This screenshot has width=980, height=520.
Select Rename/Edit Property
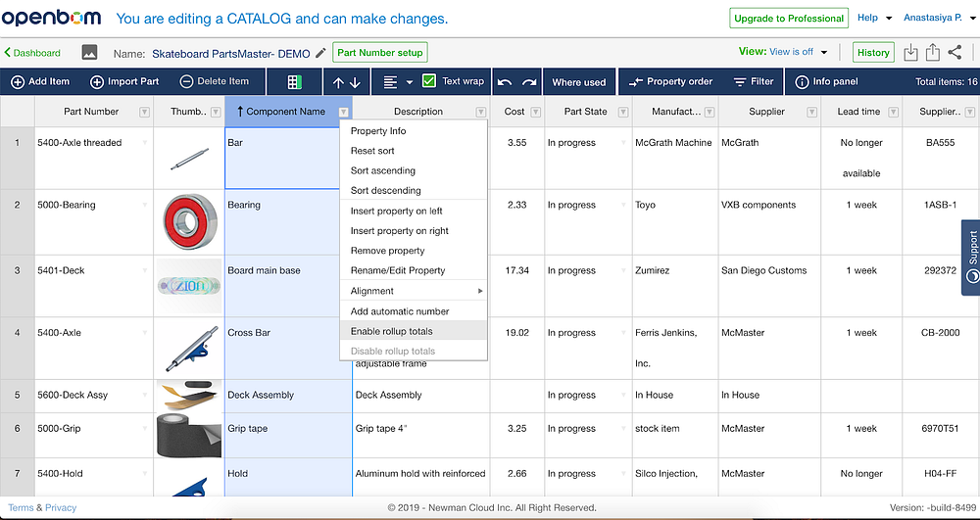(414, 271)
